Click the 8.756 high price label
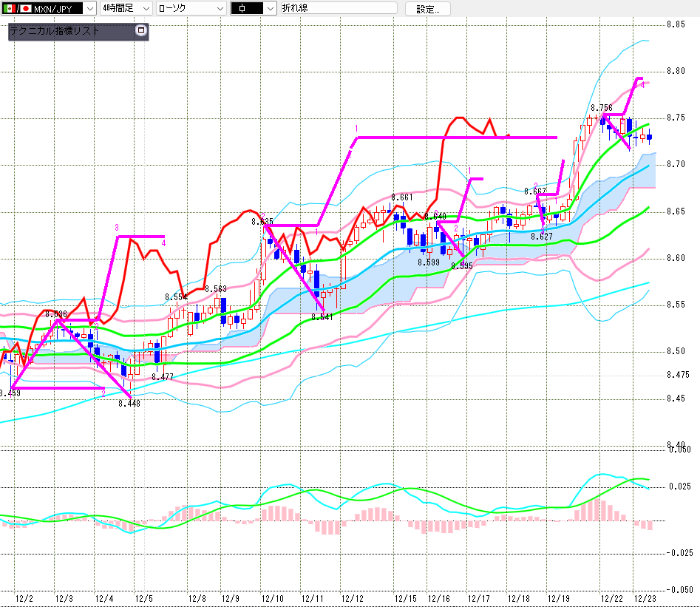Viewport: 700px width, 607px height. pos(601,109)
